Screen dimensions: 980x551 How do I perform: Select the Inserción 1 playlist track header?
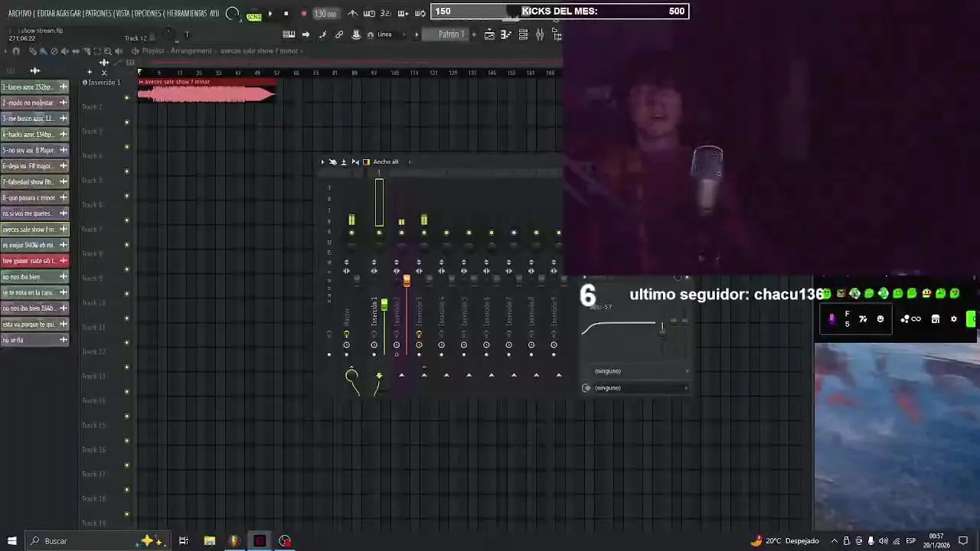(103, 83)
